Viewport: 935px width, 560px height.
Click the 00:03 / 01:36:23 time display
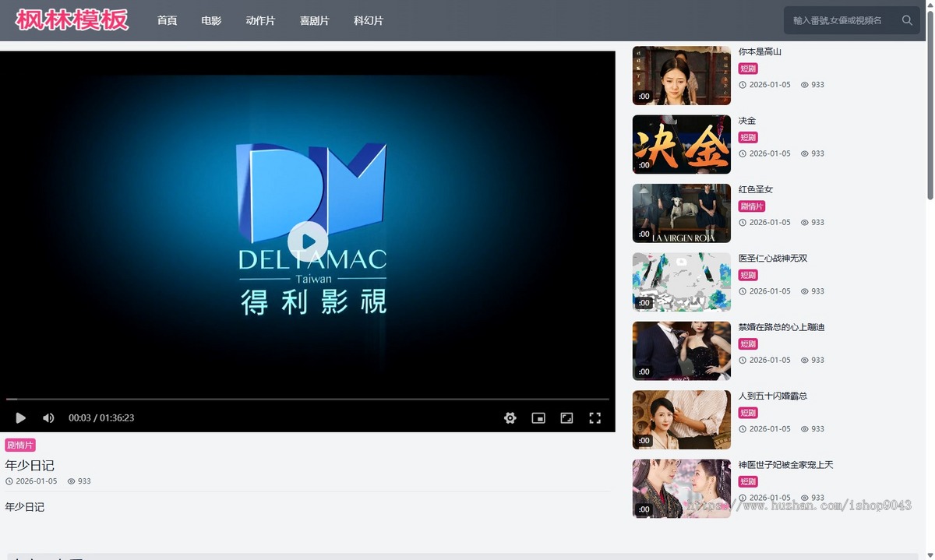click(x=101, y=418)
